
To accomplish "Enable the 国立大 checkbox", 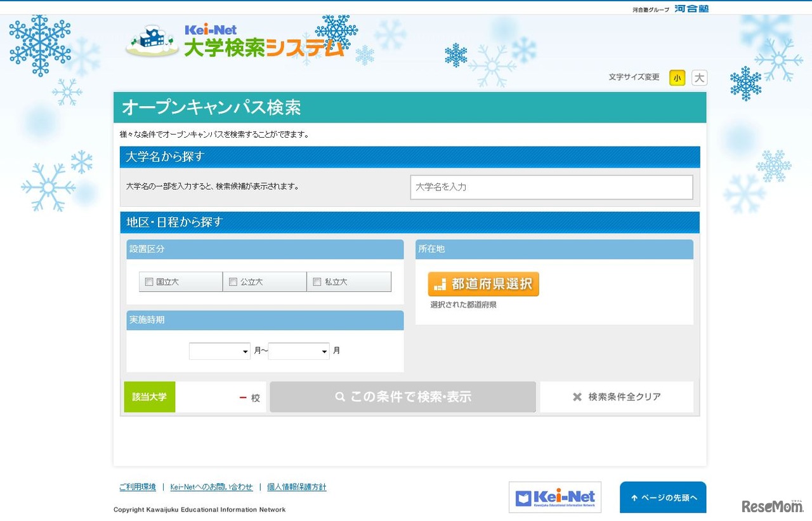I will (x=149, y=281).
